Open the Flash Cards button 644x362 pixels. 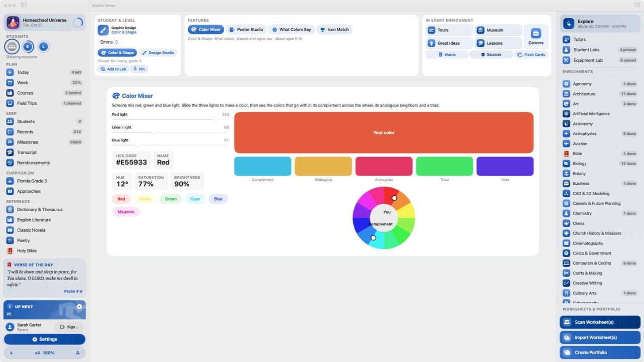tap(531, 55)
